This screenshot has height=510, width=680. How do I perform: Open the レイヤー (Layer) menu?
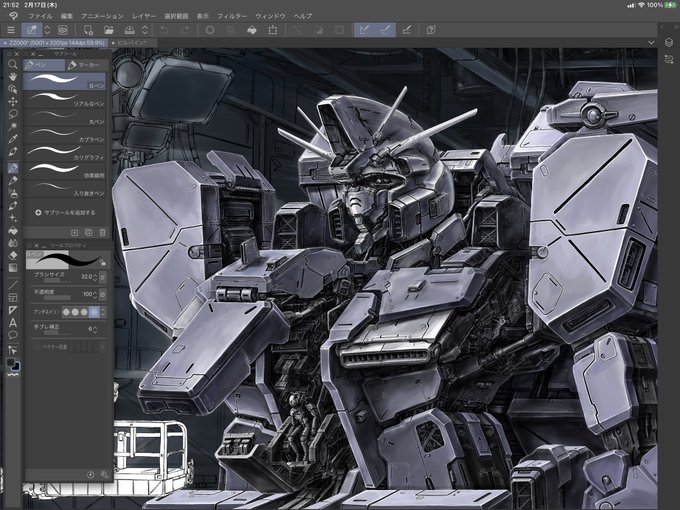click(144, 16)
